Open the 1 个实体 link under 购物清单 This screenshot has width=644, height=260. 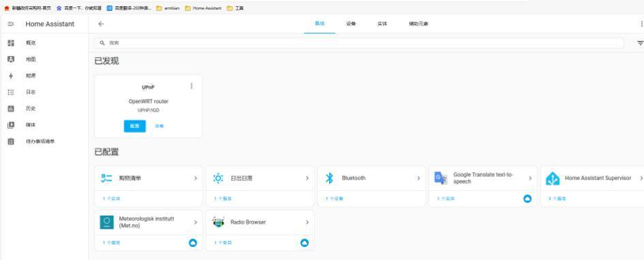point(111,199)
